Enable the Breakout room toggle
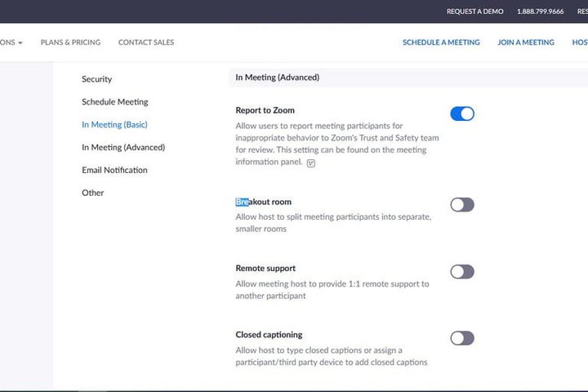The image size is (588, 392). point(461,204)
